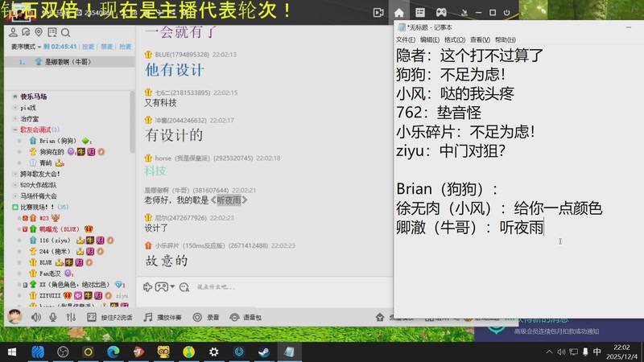The image size is (644, 362).
Task: Click the mini-mode arrow icon in YY title bar
Action: 464,13
